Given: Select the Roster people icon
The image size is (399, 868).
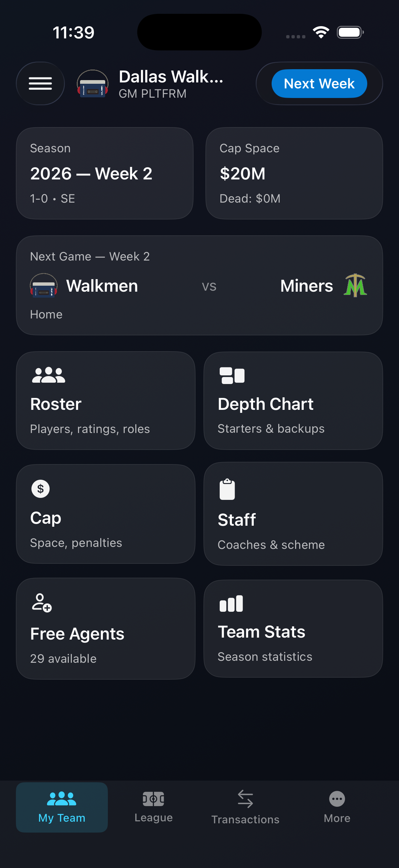Looking at the screenshot, I should point(48,375).
